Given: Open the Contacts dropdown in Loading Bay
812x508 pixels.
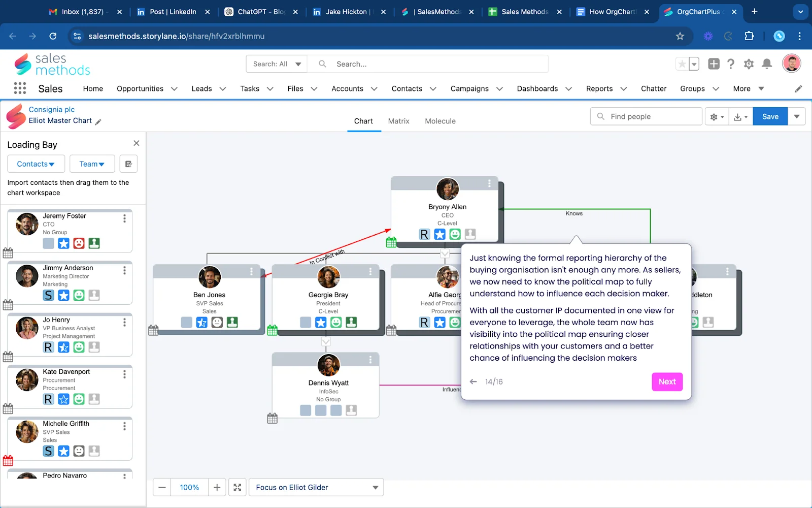Looking at the screenshot, I should (36, 164).
